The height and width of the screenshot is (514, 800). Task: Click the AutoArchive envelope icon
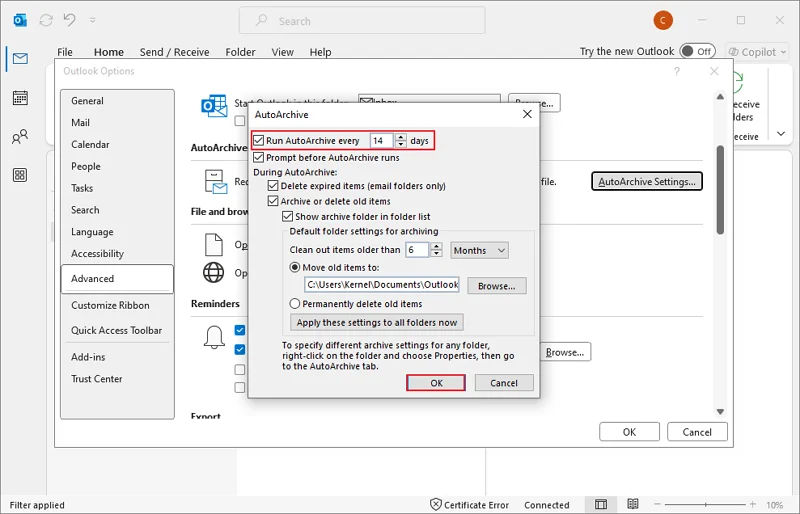tap(215, 182)
